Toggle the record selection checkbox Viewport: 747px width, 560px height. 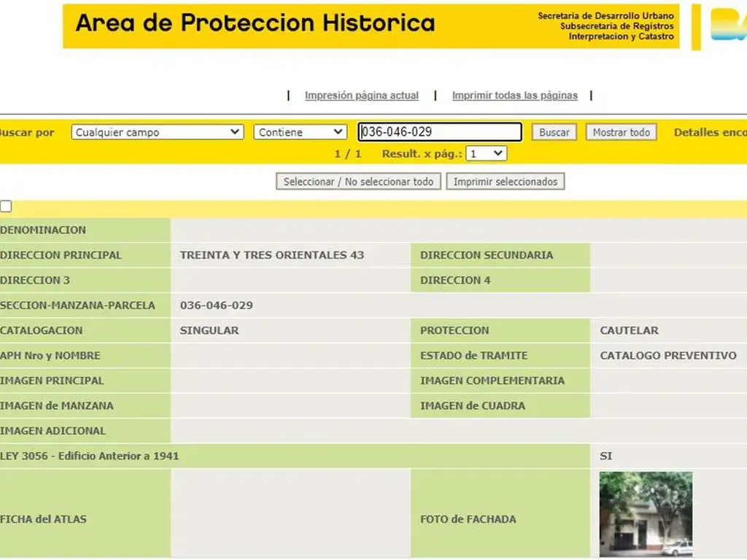coord(6,206)
